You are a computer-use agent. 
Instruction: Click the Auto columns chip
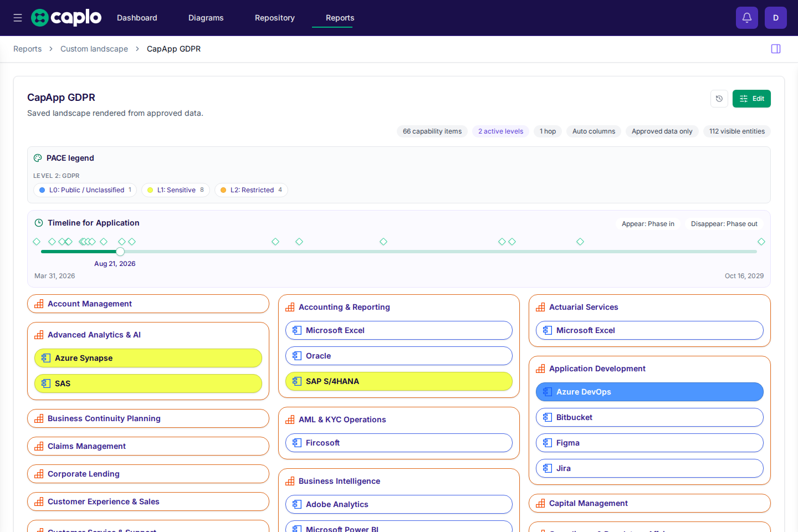click(x=594, y=131)
